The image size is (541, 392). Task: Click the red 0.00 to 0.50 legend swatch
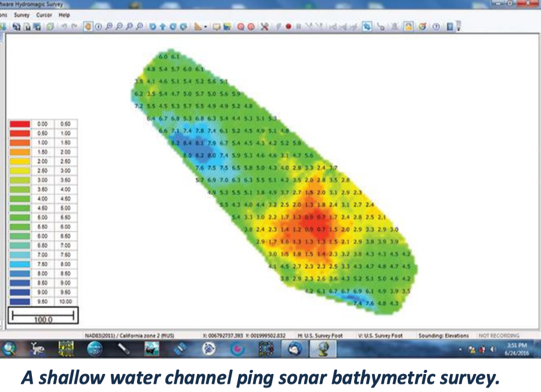[x=20, y=124]
